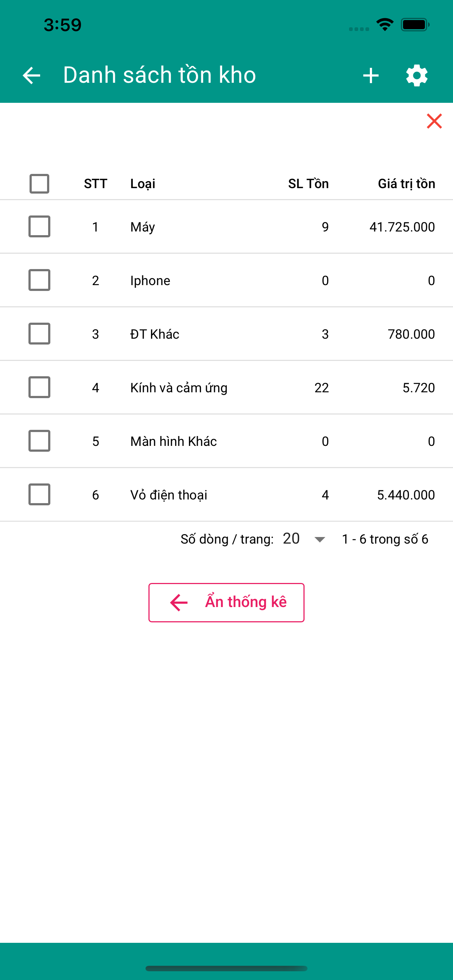Sort by the Giá trị tồn header

406,184
